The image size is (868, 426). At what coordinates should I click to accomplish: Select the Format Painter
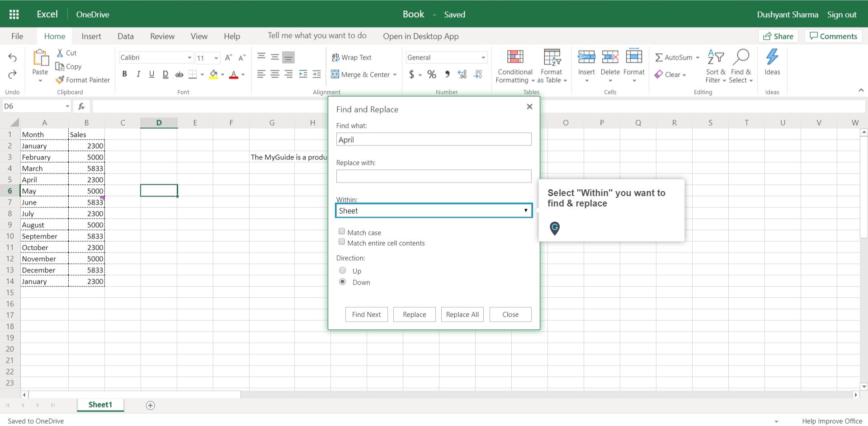tap(83, 80)
